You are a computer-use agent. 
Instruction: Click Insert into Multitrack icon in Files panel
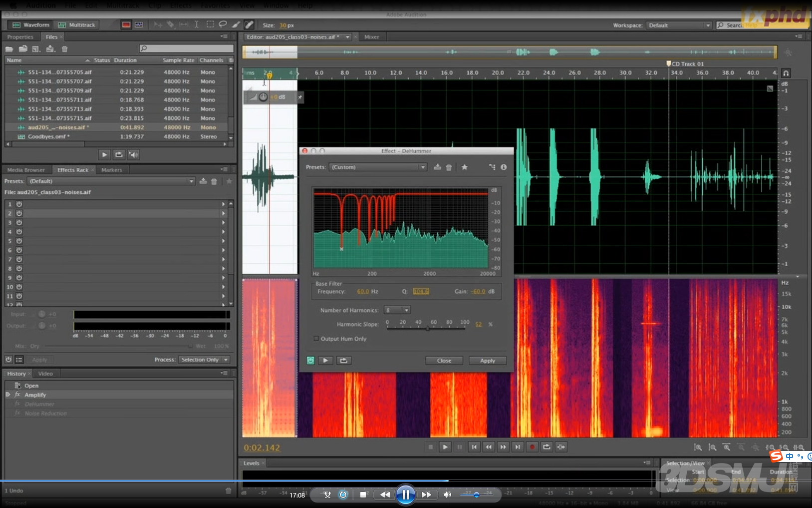coord(50,49)
